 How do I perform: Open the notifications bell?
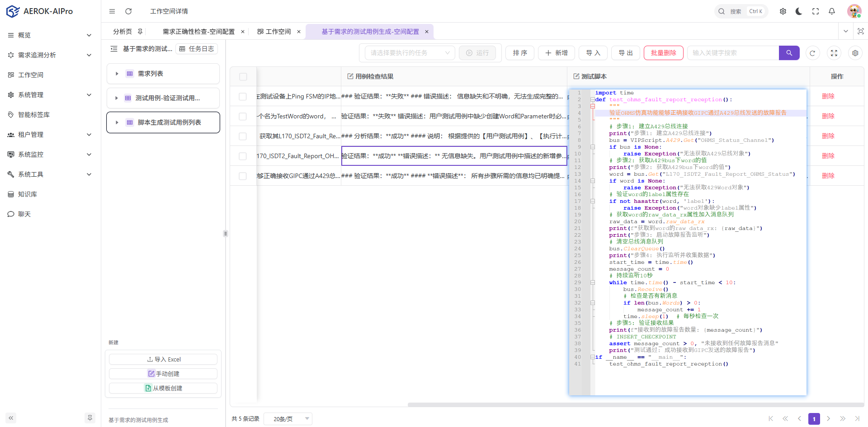pos(831,11)
